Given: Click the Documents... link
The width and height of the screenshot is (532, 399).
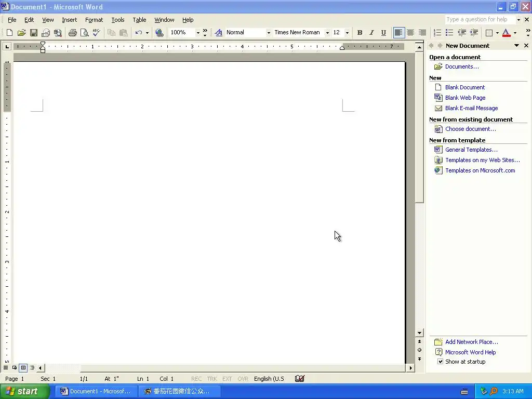Looking at the screenshot, I should click(x=462, y=66).
